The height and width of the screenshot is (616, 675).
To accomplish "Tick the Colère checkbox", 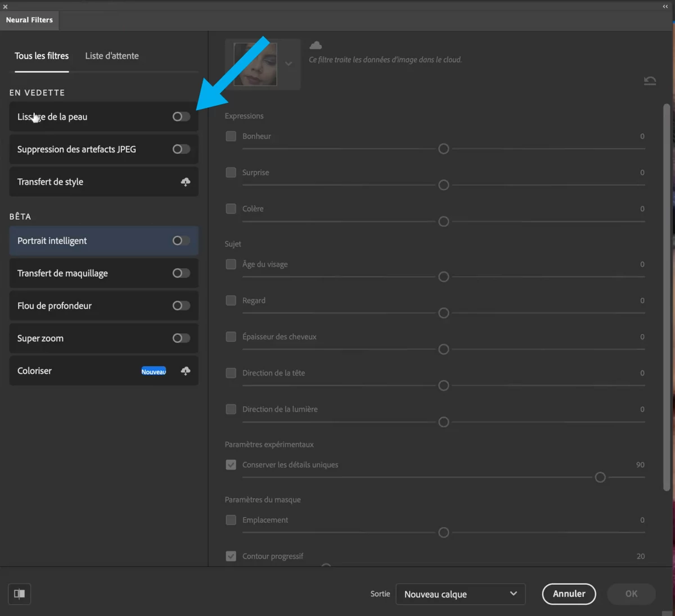I will click(231, 209).
